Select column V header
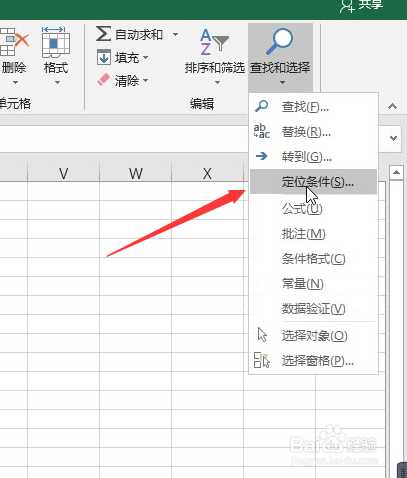The image size is (407, 478). coord(63,173)
